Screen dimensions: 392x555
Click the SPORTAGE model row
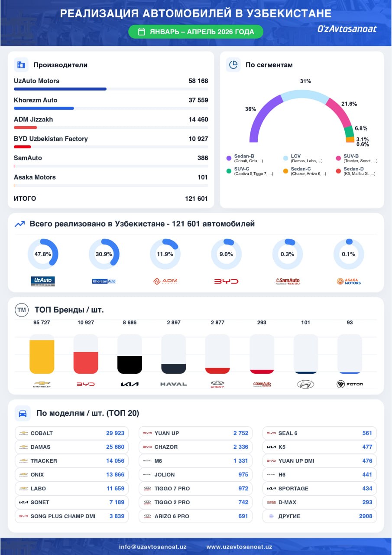click(x=320, y=489)
